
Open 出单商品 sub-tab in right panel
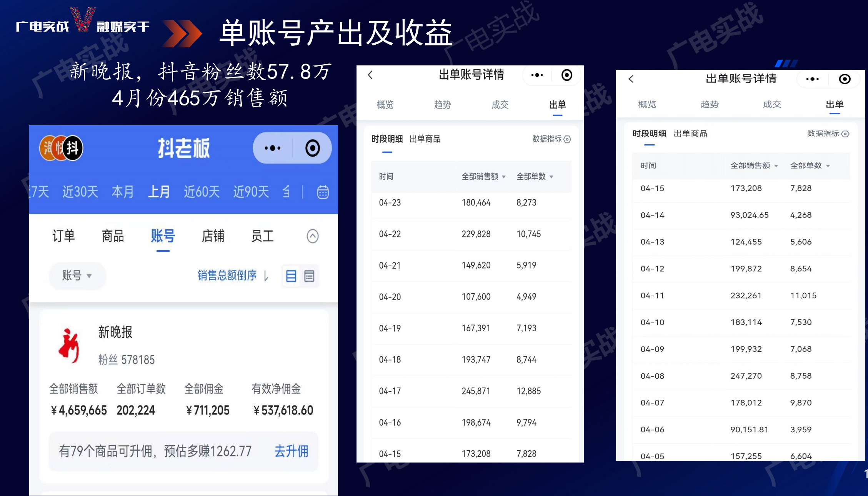tap(690, 134)
